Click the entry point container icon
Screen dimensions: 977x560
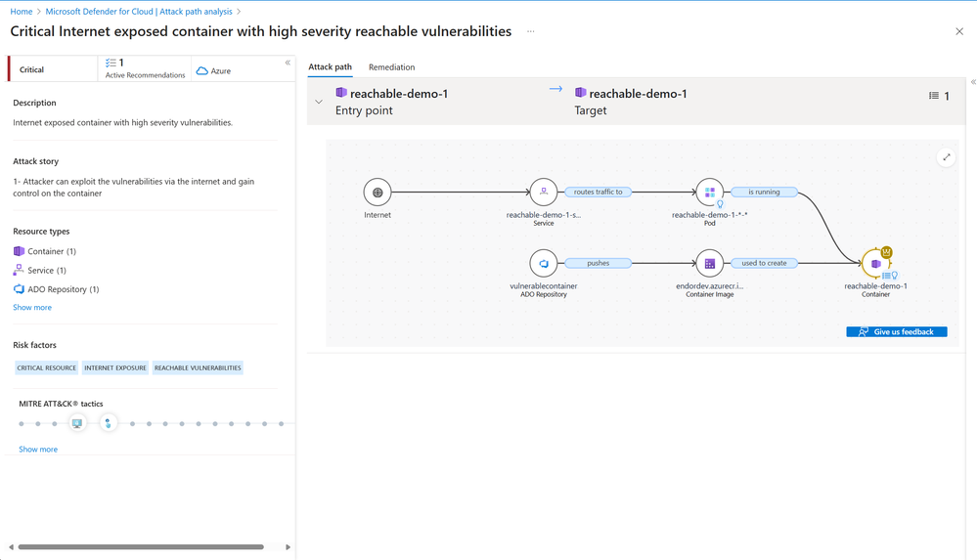coord(341,92)
